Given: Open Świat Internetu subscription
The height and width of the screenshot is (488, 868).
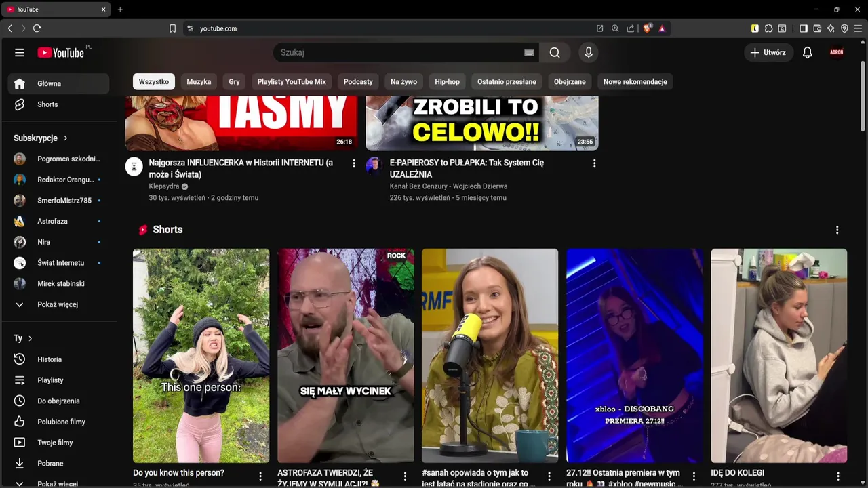Looking at the screenshot, I should [58, 263].
